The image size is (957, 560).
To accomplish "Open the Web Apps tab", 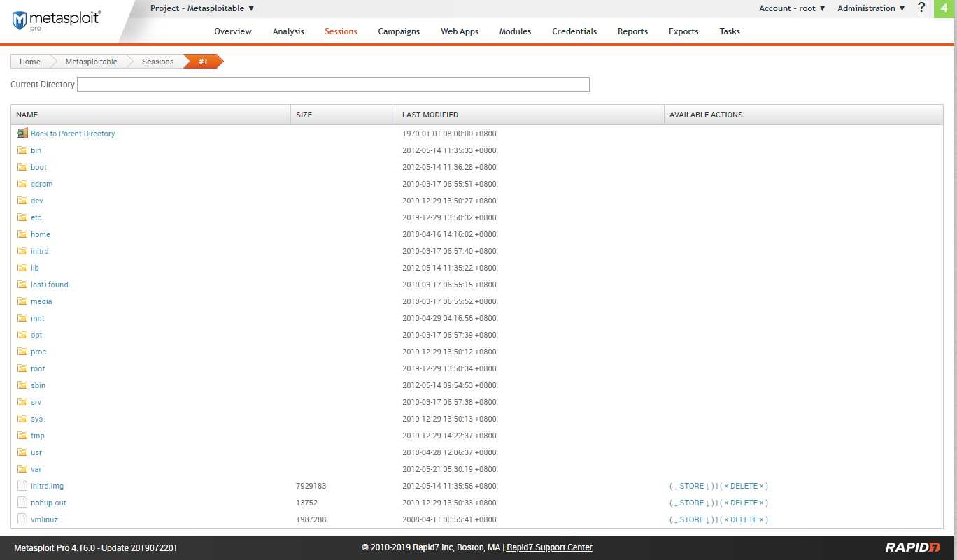I will tap(460, 31).
